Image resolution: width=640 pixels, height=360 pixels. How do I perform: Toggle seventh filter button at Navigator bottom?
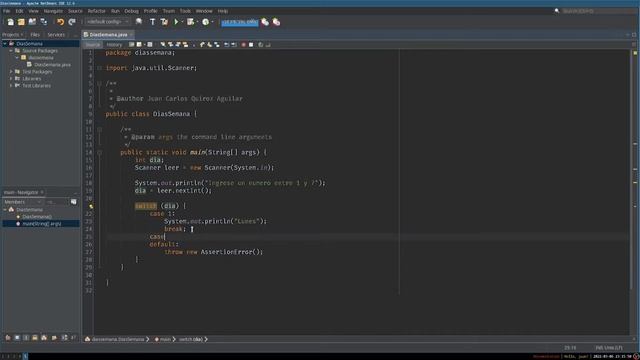(64, 338)
